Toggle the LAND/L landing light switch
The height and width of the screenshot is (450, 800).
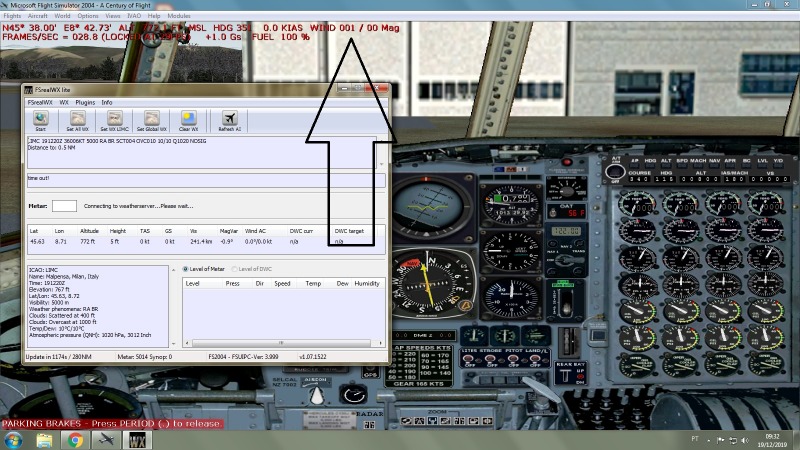click(x=535, y=360)
